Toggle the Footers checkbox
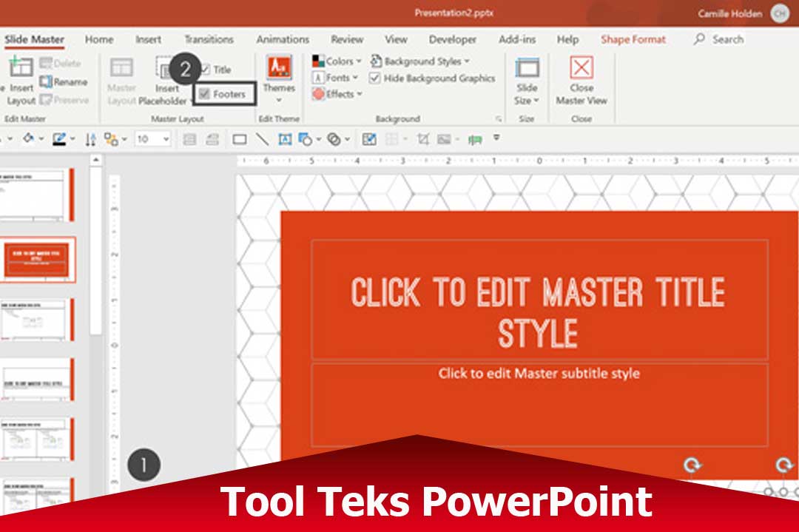 tap(204, 94)
